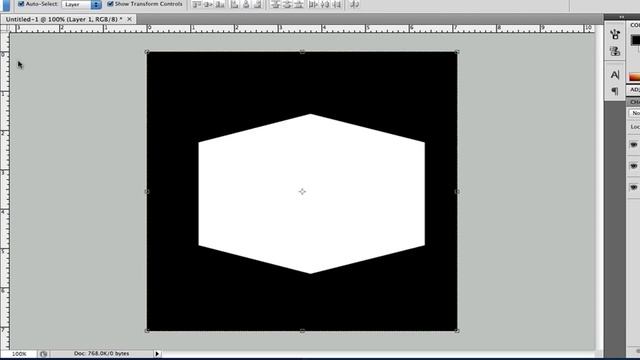Image resolution: width=640 pixels, height=360 pixels.
Task: Click the distribute vertical centers icon
Action: pos(287,4)
